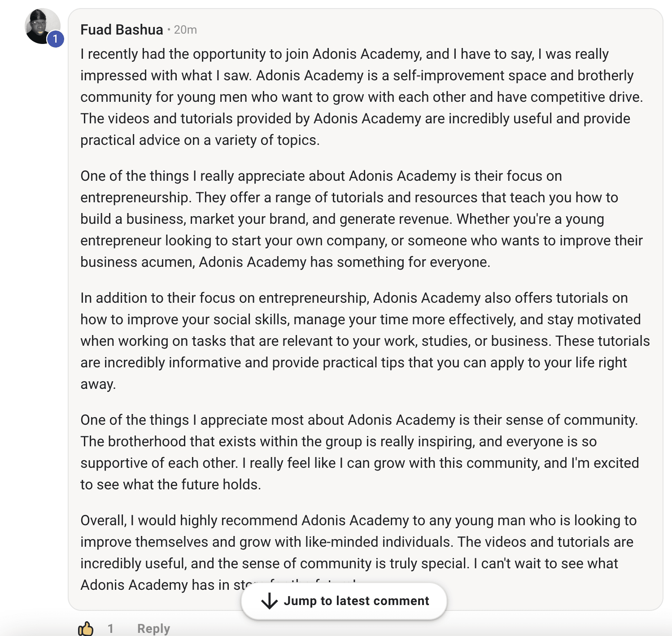Click the lone word "away." line

98,384
